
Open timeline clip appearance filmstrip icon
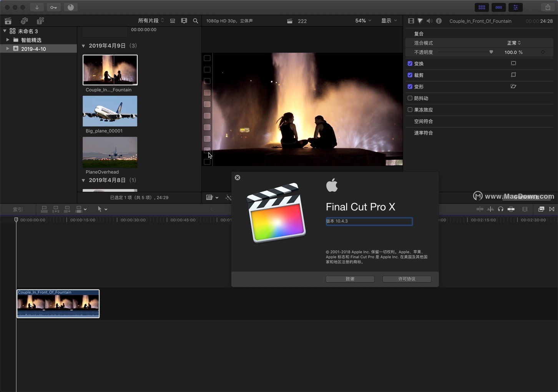(x=525, y=209)
